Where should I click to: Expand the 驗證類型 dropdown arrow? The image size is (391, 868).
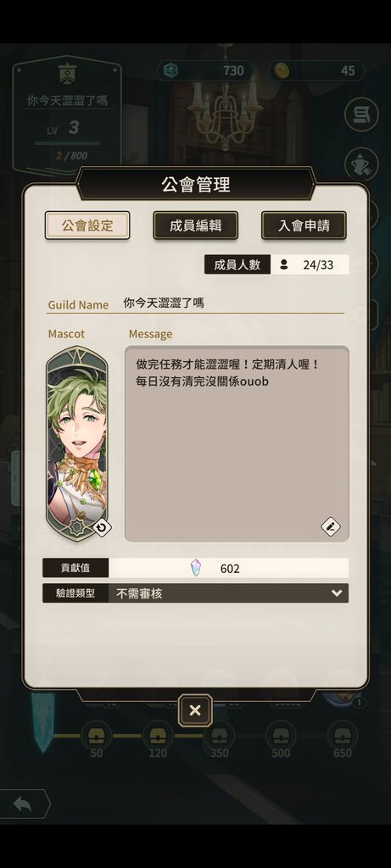336,593
